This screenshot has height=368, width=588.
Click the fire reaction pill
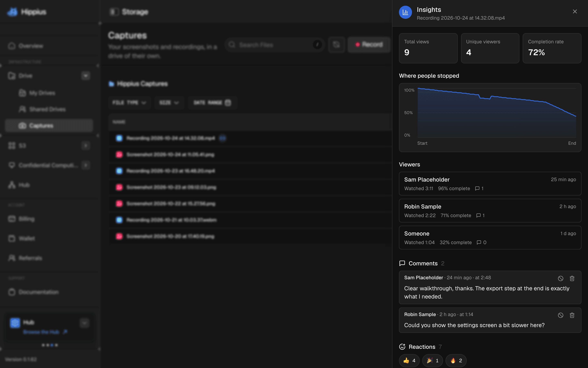click(x=456, y=360)
